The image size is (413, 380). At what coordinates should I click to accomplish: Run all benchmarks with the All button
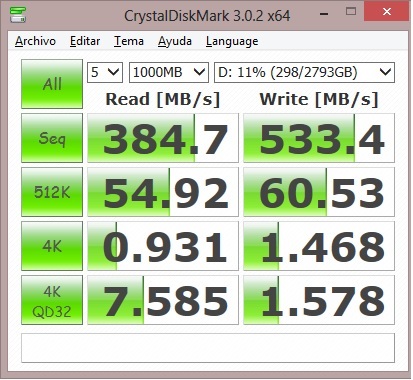(x=52, y=84)
